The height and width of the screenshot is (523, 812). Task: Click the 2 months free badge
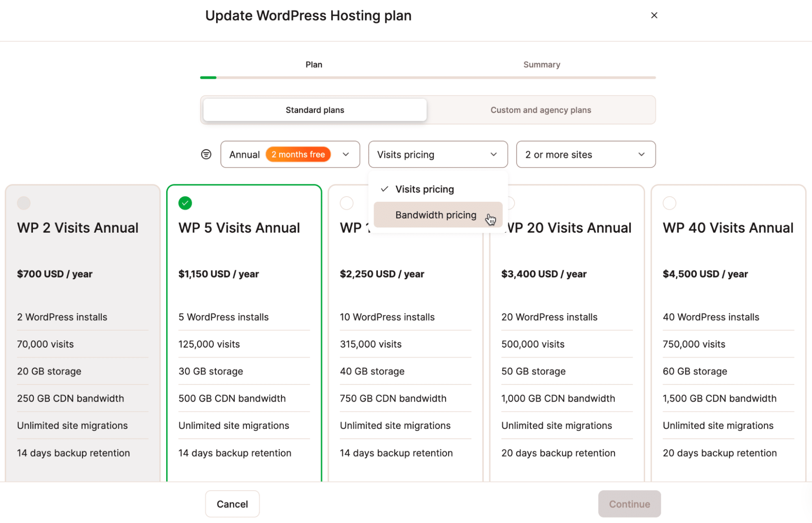point(298,154)
